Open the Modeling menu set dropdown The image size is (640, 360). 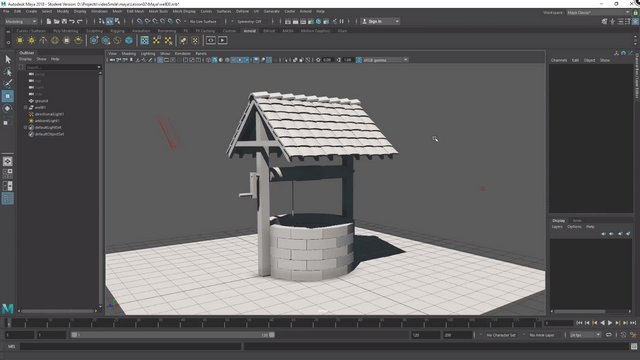[20, 21]
